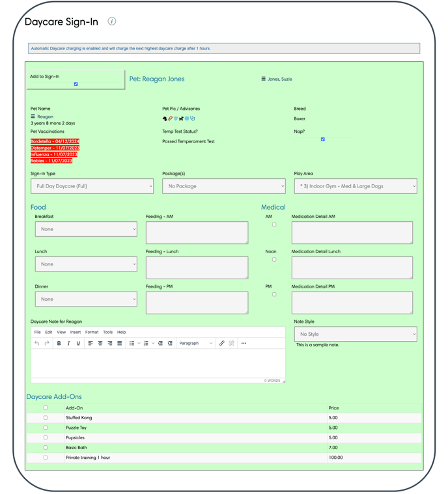Center align the note text

(x=100, y=343)
